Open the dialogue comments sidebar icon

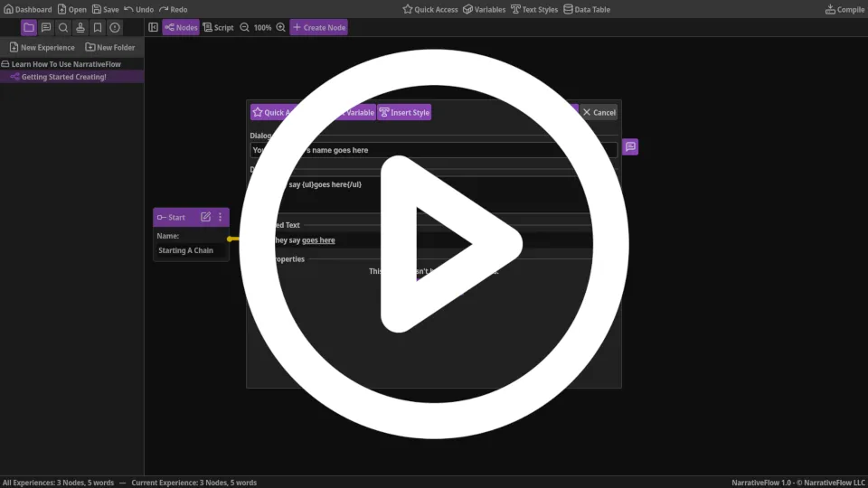(46, 27)
